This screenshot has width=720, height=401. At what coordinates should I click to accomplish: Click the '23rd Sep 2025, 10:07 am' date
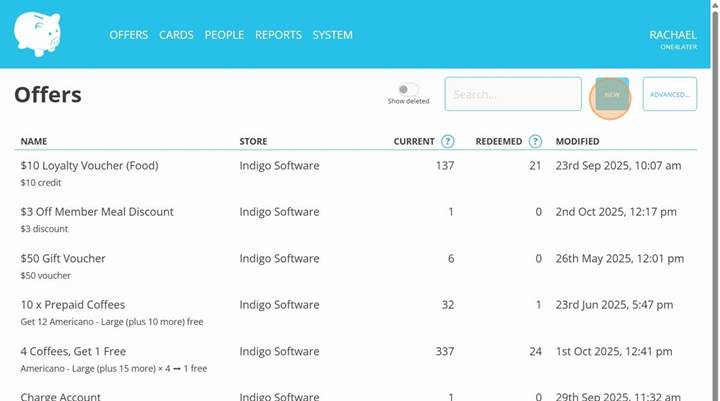tap(619, 166)
